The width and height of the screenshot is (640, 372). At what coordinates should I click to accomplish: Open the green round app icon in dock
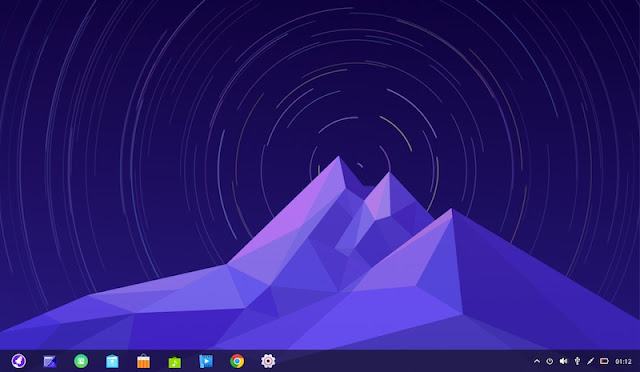(x=81, y=361)
